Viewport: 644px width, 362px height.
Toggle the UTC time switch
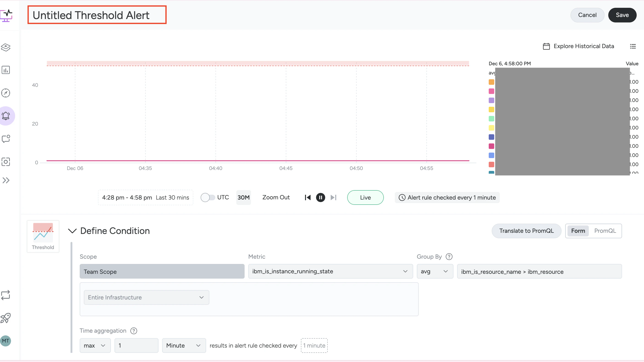pyautogui.click(x=207, y=197)
